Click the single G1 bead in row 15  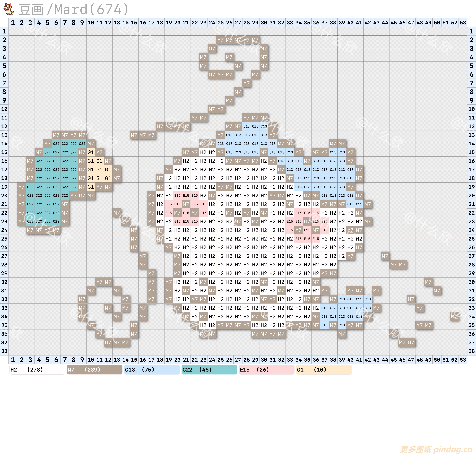(x=91, y=152)
